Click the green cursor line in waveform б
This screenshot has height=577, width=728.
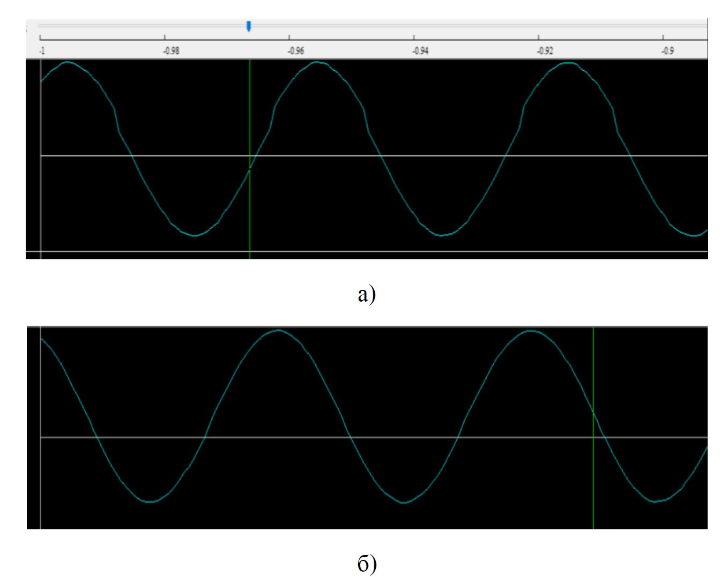point(593,428)
